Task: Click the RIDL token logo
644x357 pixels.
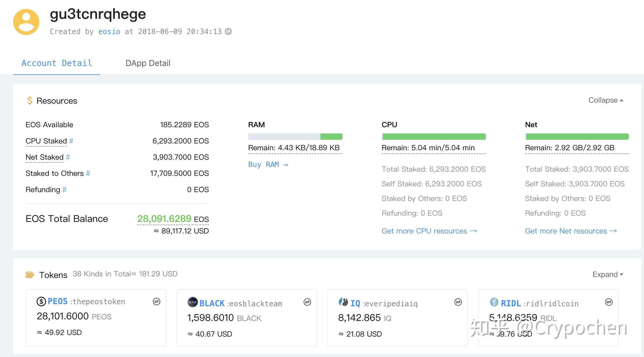Action: pyautogui.click(x=494, y=302)
